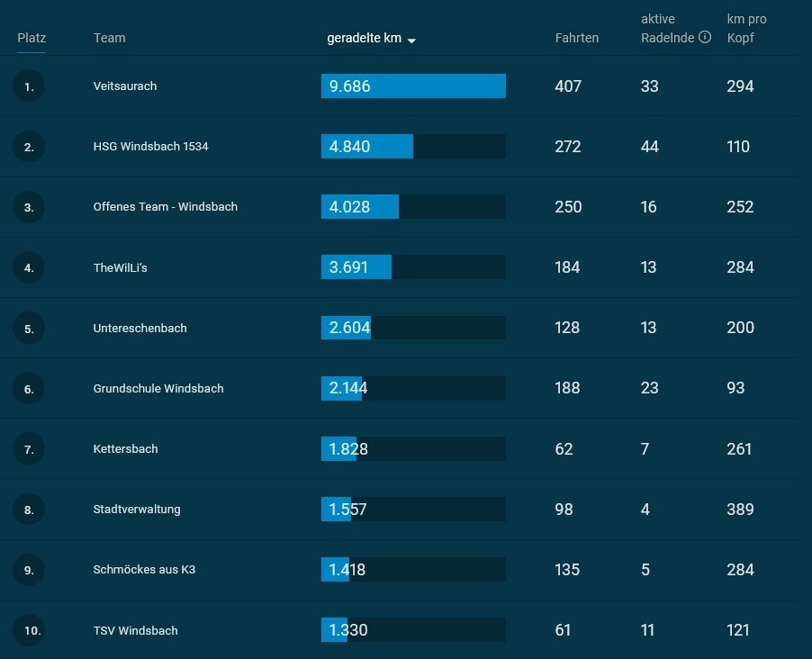Open the Stadtverwaltung team entry

click(x=137, y=510)
